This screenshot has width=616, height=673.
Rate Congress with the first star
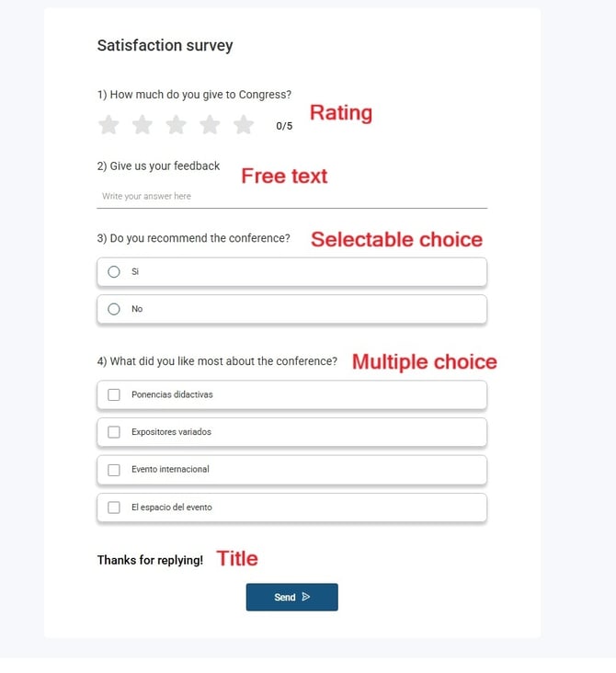tap(108, 125)
